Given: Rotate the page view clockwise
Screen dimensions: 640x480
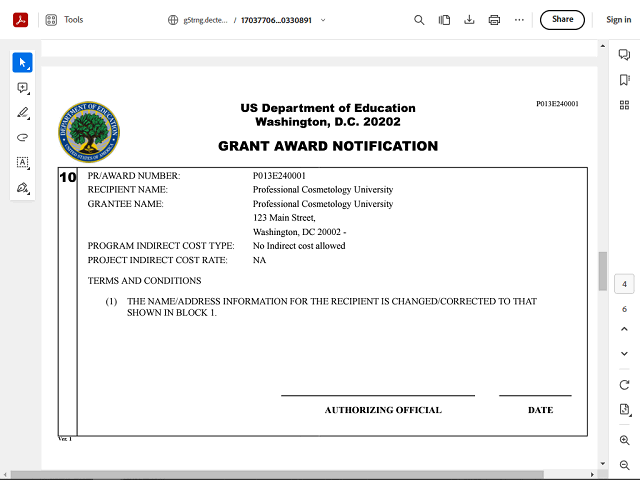Looking at the screenshot, I should click(624, 385).
